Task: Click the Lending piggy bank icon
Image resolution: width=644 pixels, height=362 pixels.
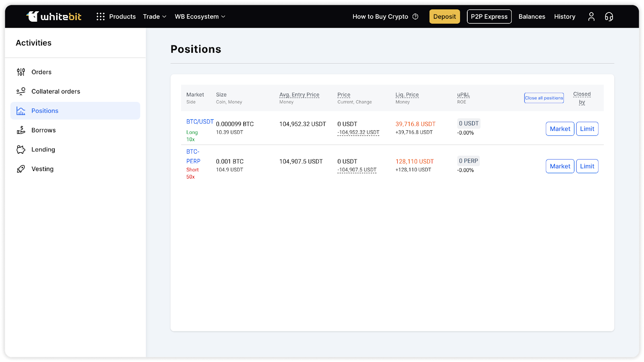Action: point(21,149)
